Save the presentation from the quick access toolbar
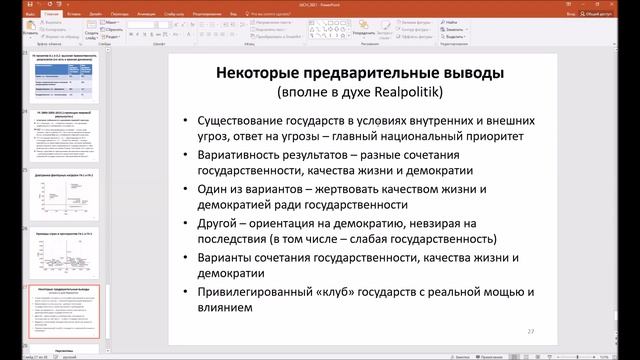Viewport: 640px width, 360px height. point(30,4)
